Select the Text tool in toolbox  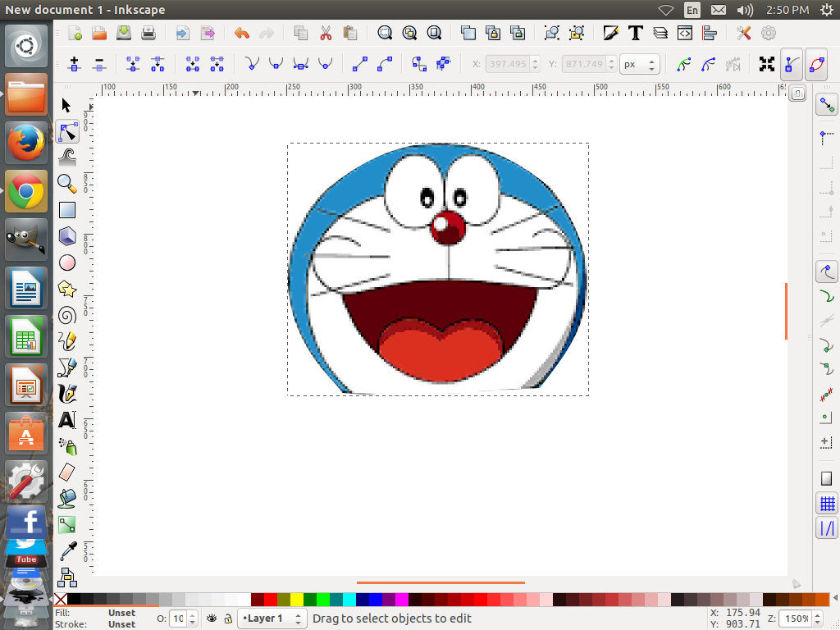[x=67, y=420]
